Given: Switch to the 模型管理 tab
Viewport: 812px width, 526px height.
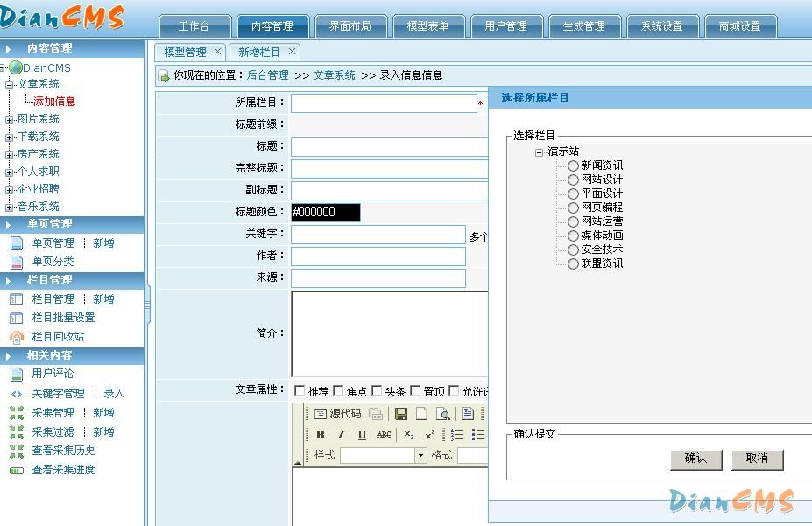Looking at the screenshot, I should tap(185, 53).
